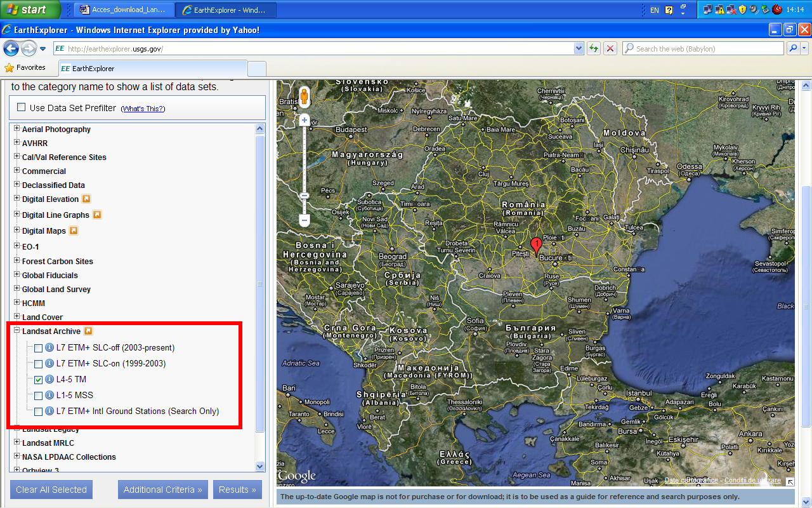Screen dimensions: 812x508
Task: Open the address bar dropdown arrow
Action: (x=579, y=48)
